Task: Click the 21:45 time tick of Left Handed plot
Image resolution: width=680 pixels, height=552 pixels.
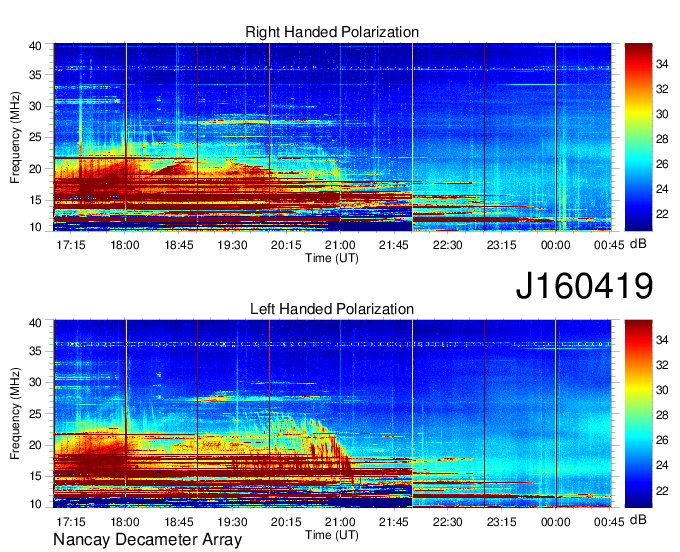Action: pos(394,522)
